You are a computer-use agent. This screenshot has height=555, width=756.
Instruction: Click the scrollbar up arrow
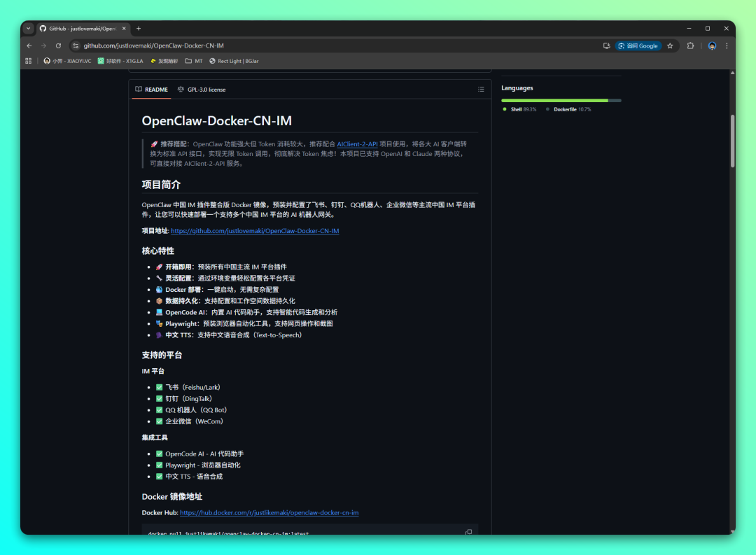click(732, 73)
